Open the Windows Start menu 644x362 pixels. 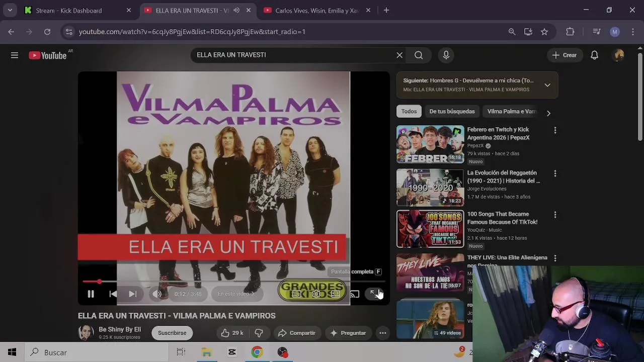pos(12,352)
